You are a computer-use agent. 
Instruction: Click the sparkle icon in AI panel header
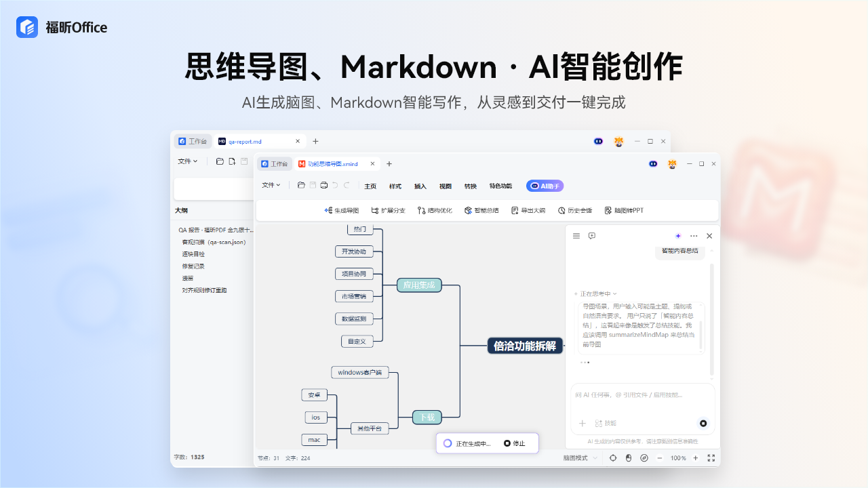pos(678,236)
